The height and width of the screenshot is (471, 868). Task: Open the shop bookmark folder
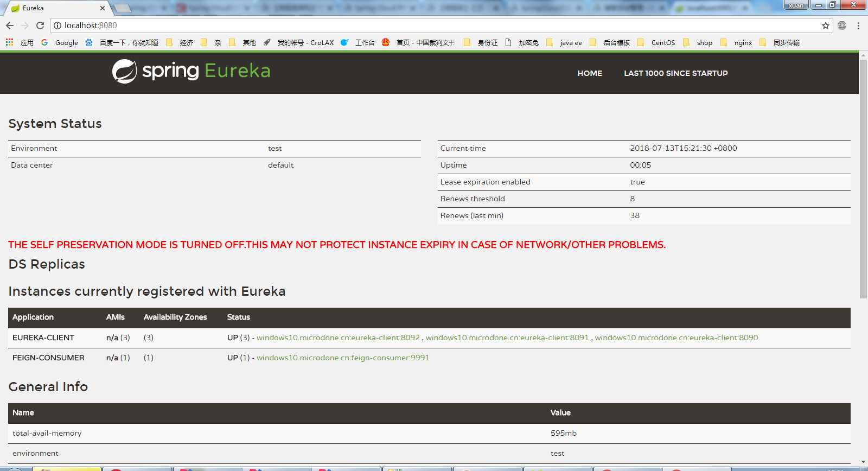[x=698, y=42]
